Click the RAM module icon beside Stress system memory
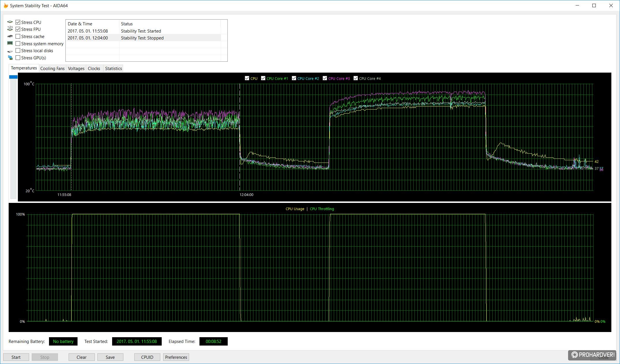 [10, 43]
